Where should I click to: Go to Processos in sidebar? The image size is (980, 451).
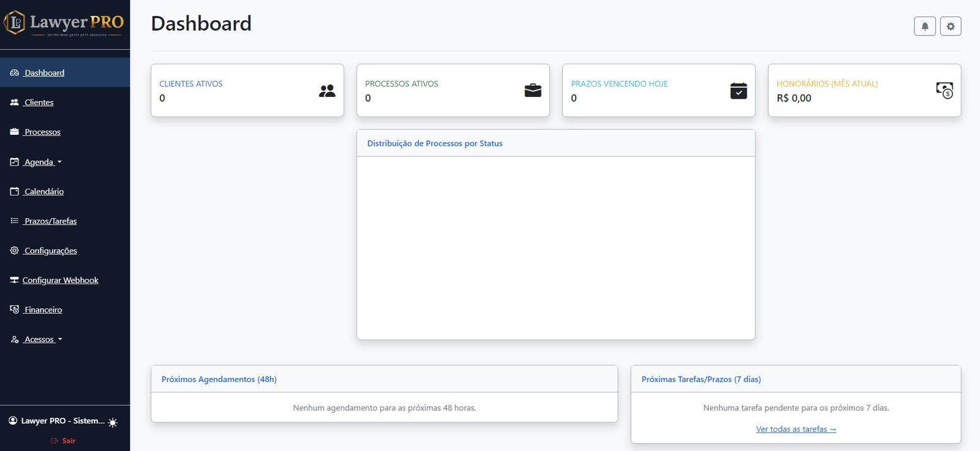tap(42, 132)
